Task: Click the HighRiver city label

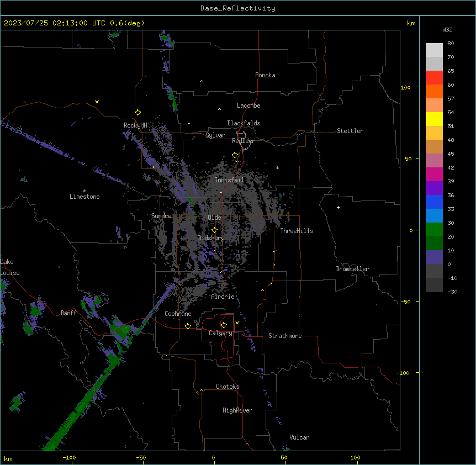Action: click(237, 410)
